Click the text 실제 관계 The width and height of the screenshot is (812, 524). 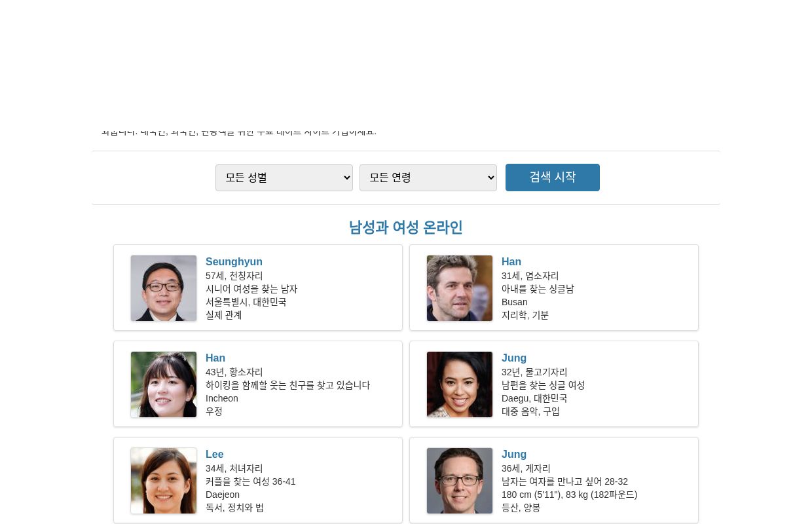coord(224,315)
